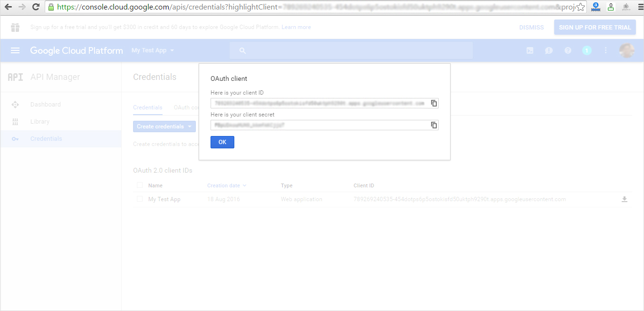Click the Name column header
The image size is (644, 311).
[x=155, y=185]
